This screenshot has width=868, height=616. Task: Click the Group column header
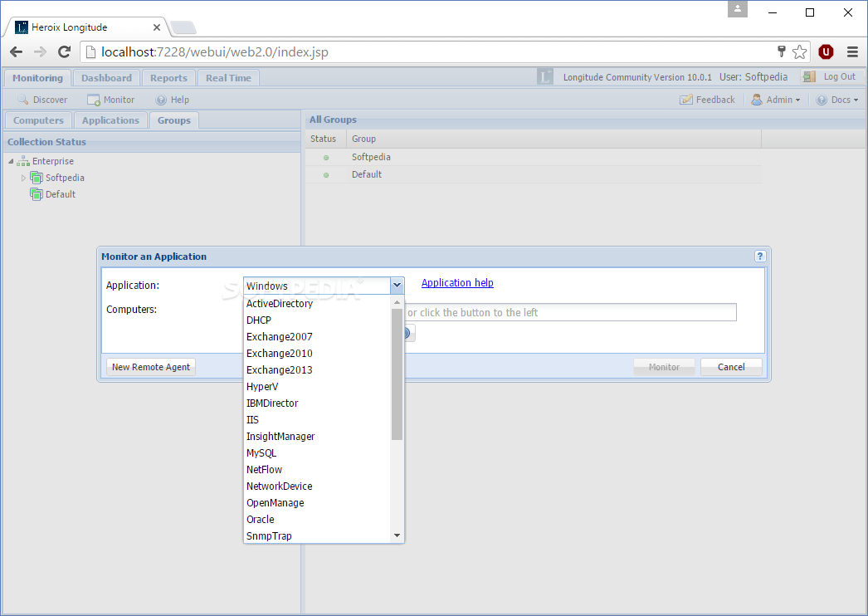tap(553, 139)
